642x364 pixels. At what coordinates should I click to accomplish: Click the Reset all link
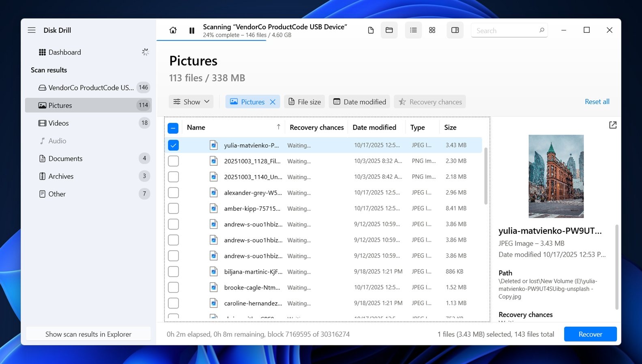click(x=597, y=102)
